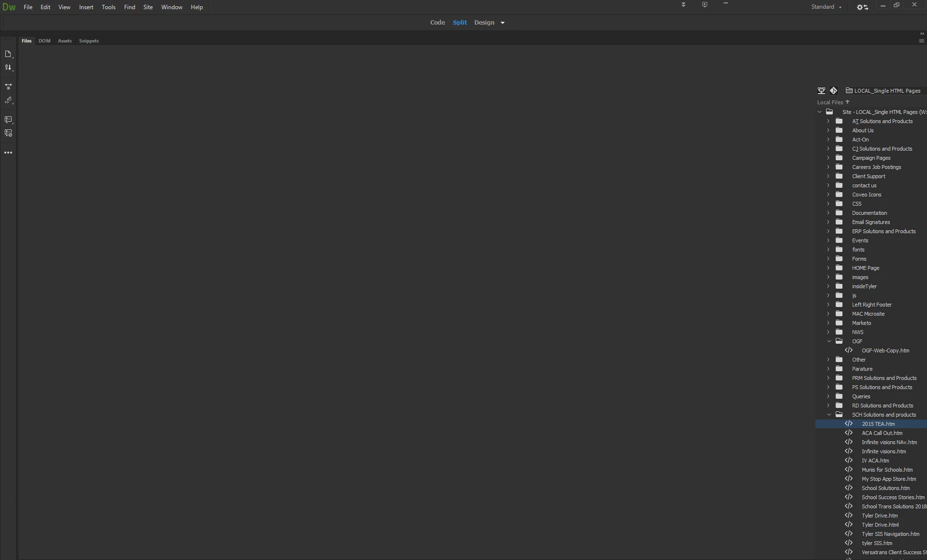The width and height of the screenshot is (927, 560).
Task: Click the folder icon of images
Action: click(x=840, y=277)
